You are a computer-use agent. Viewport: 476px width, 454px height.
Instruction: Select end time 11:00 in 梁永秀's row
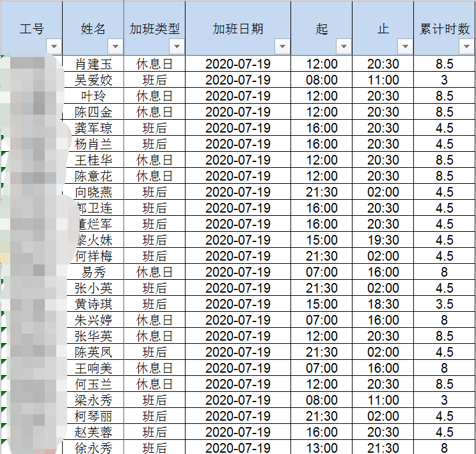(x=383, y=400)
